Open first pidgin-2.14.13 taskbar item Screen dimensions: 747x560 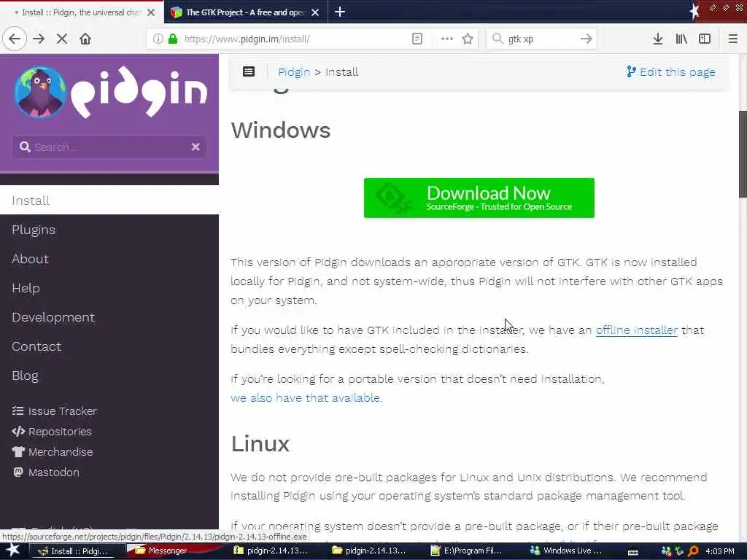pos(271,551)
